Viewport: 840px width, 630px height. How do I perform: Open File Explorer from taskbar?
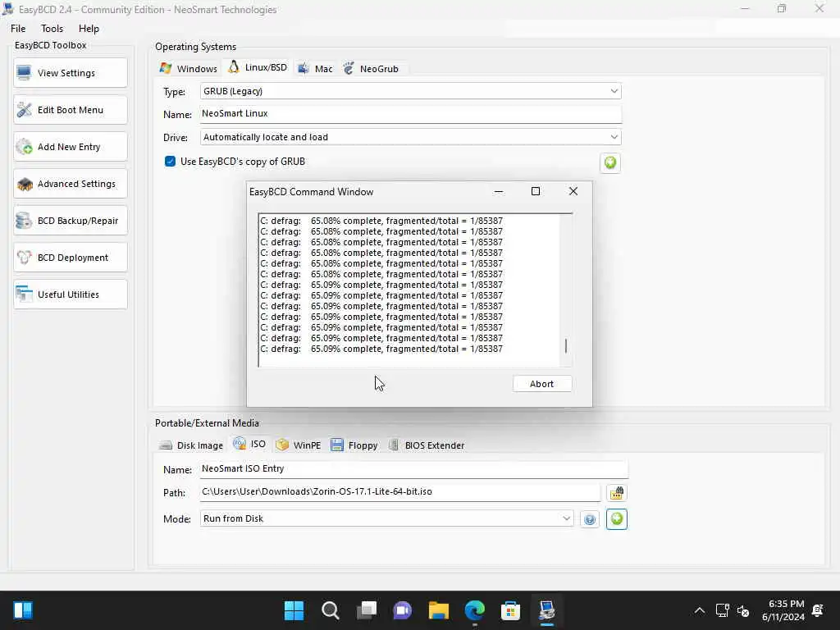pos(438,610)
